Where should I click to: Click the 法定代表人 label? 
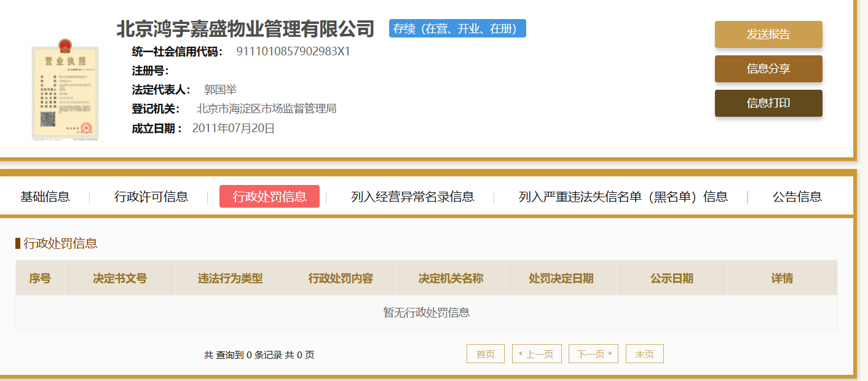(162, 90)
